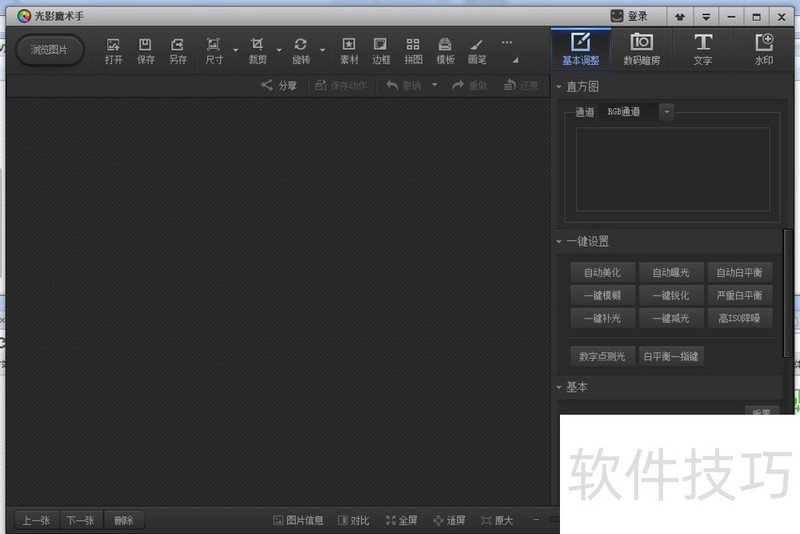Click the 全屏 fullscreen icon
Screen dimensions: 800x534
click(x=402, y=520)
